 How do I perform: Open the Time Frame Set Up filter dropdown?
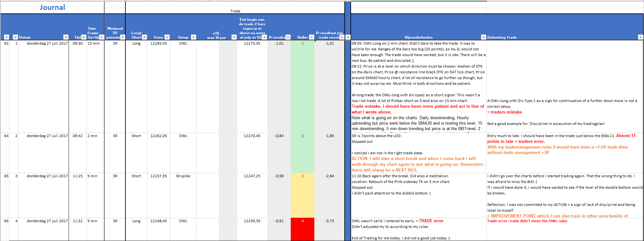click(x=101, y=37)
